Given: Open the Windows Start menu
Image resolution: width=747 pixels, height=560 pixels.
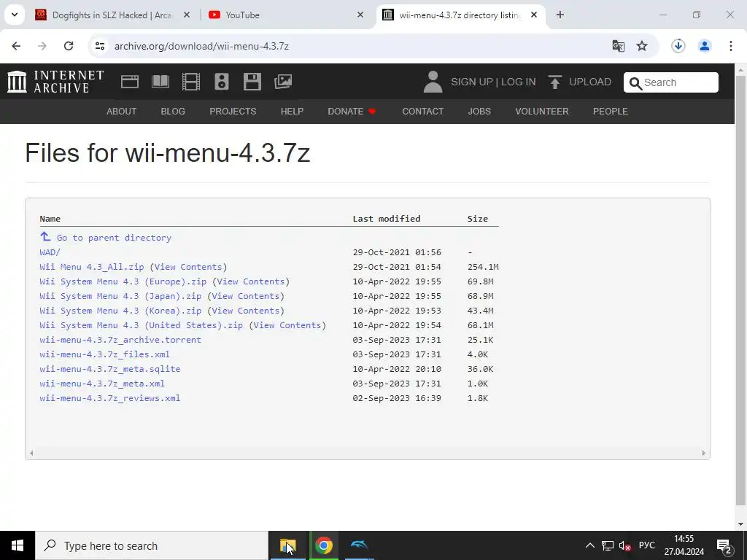Looking at the screenshot, I should (x=18, y=545).
